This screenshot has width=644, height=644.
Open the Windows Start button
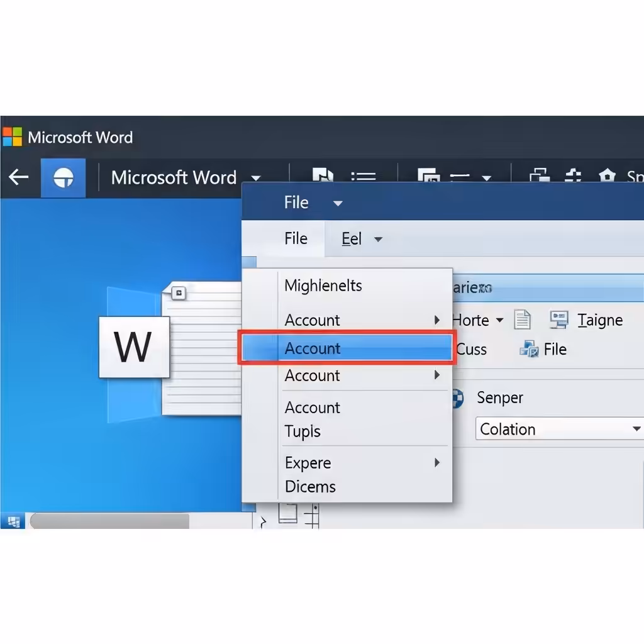[13, 521]
